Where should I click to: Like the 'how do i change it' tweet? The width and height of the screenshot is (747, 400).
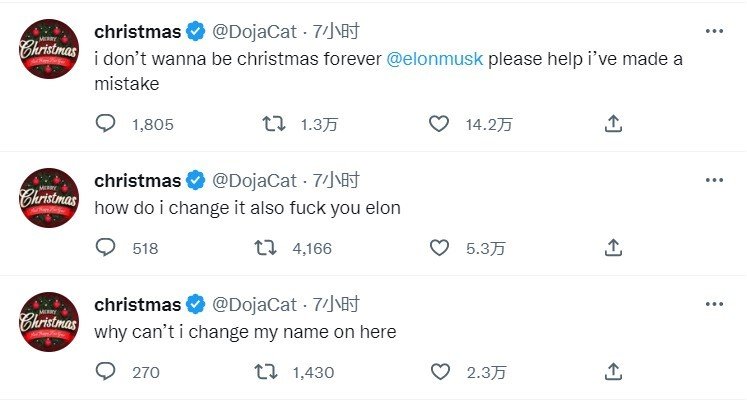click(438, 248)
